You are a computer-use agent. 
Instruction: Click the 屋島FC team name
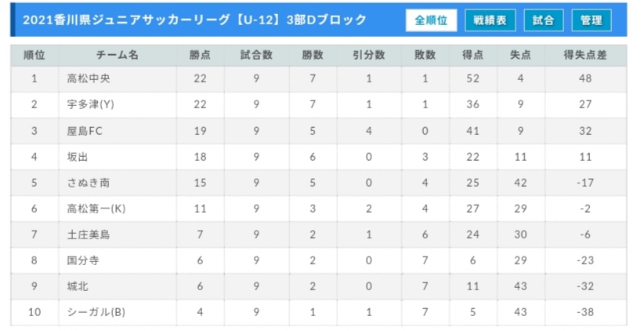click(x=85, y=131)
